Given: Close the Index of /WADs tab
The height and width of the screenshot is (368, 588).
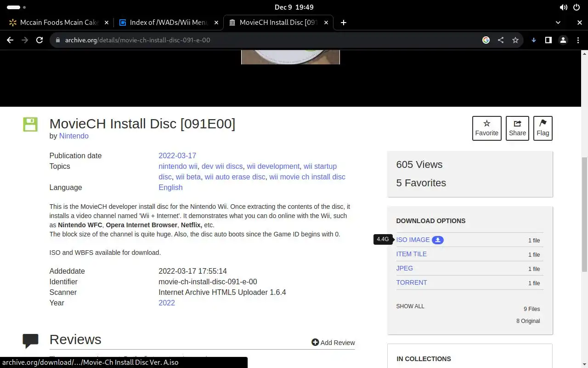Looking at the screenshot, I should 216,22.
